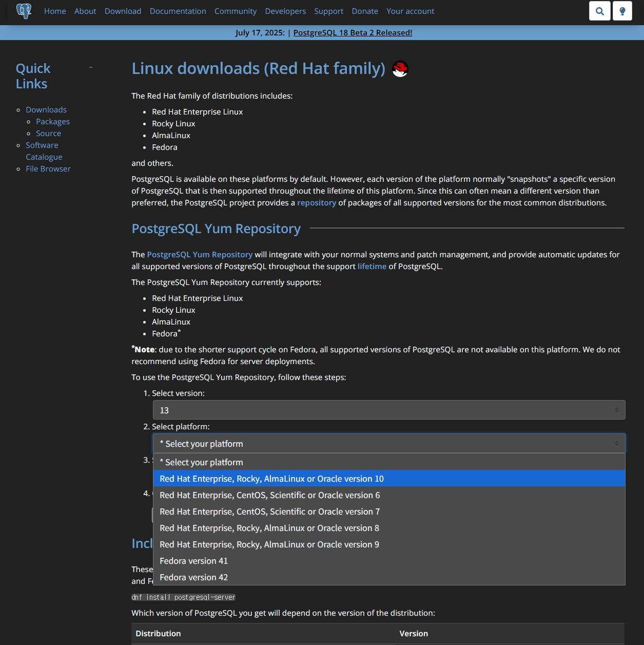This screenshot has width=644, height=645.
Task: Open the Documentation menu item
Action: 178,11
